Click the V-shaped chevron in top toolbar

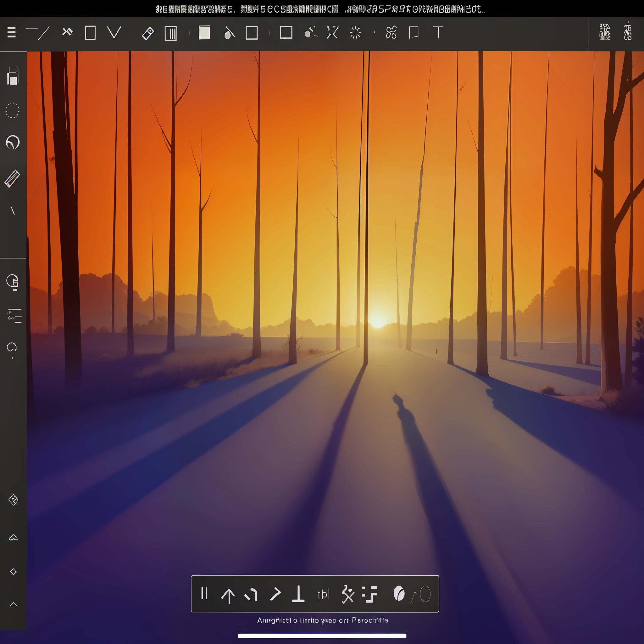point(114,33)
